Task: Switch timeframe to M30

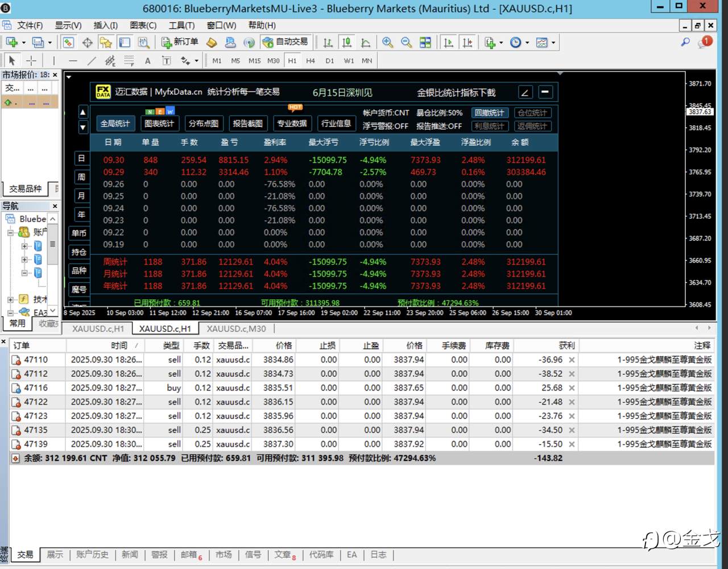Action: (x=273, y=60)
